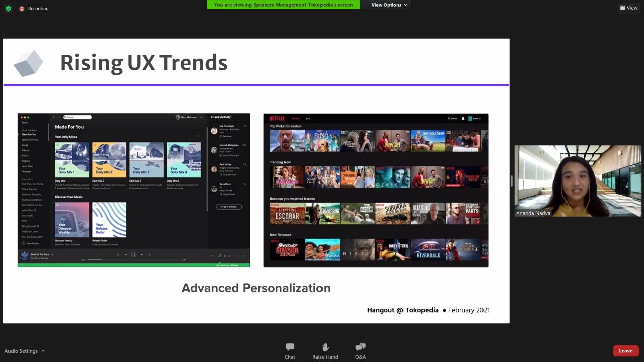Click the Netflix home screen screenshot
The height and width of the screenshot is (362, 644).
(376, 190)
